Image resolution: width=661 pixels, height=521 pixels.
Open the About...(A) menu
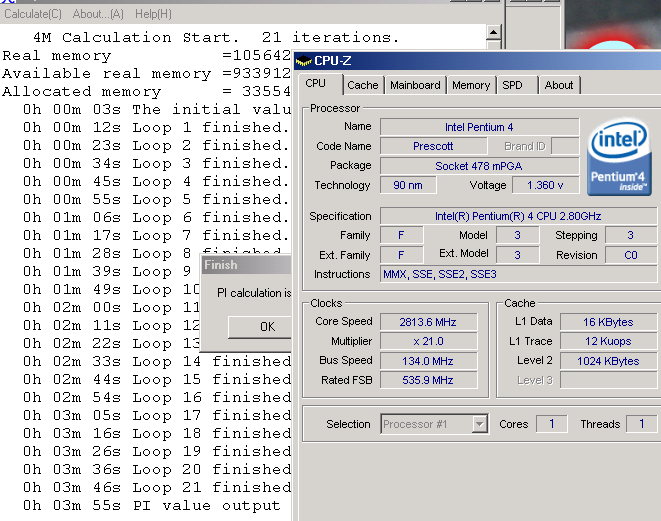point(98,14)
